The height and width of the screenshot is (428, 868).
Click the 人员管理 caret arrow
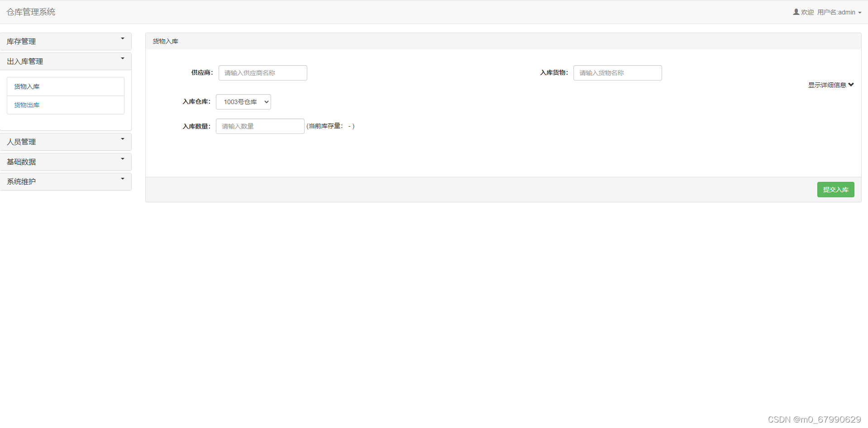pyautogui.click(x=123, y=139)
